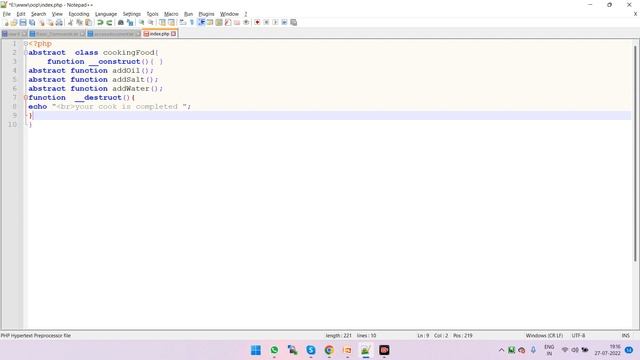Redo edit with green arrow icon
This screenshot has height=360, width=640.
point(109,22)
